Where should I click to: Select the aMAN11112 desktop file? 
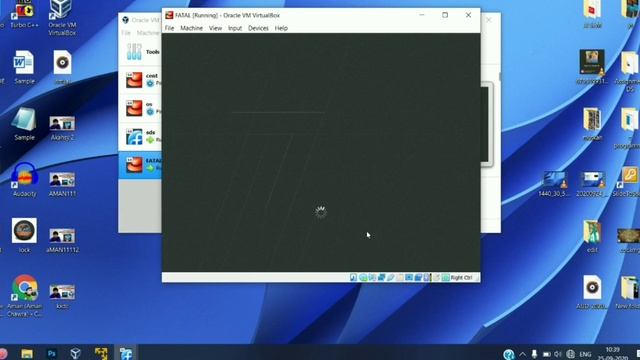[x=62, y=241]
